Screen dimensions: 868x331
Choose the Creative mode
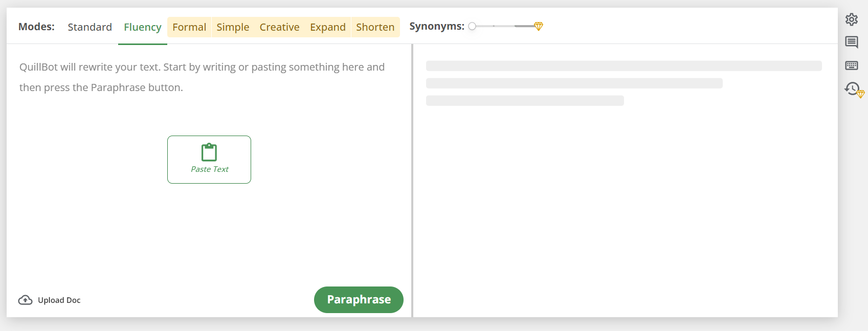[279, 27]
